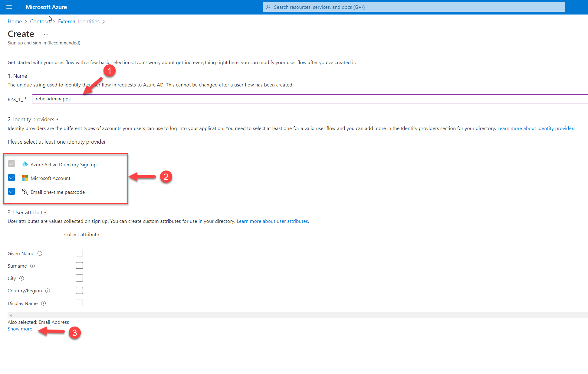The width and height of the screenshot is (588, 374).
Task: Show info tooltip for City
Action: tap(22, 278)
